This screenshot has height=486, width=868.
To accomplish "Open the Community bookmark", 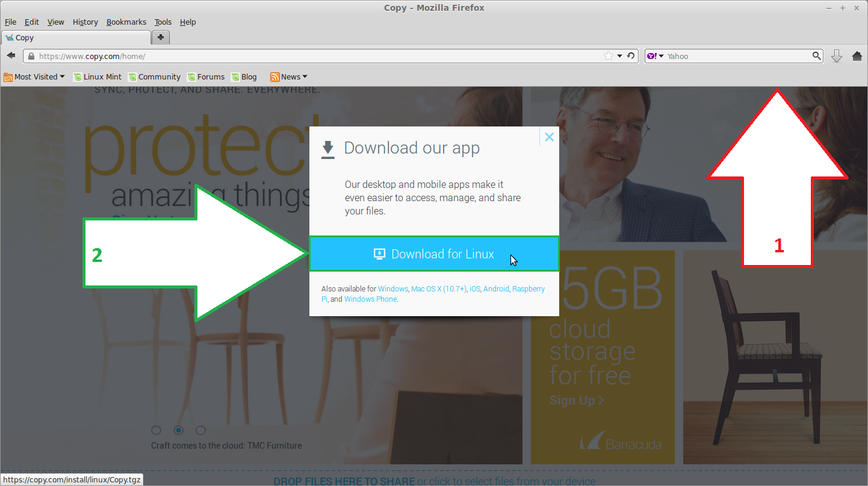I will pos(154,76).
